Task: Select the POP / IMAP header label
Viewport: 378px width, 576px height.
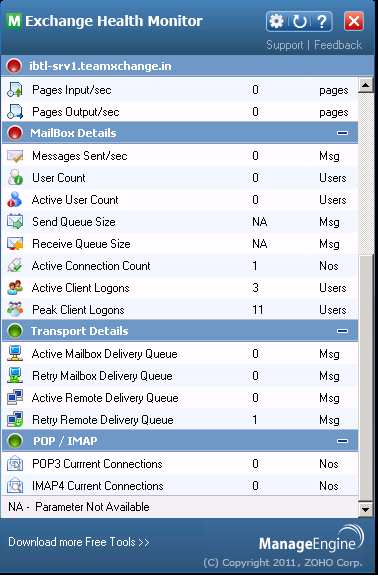Action: (x=65, y=441)
